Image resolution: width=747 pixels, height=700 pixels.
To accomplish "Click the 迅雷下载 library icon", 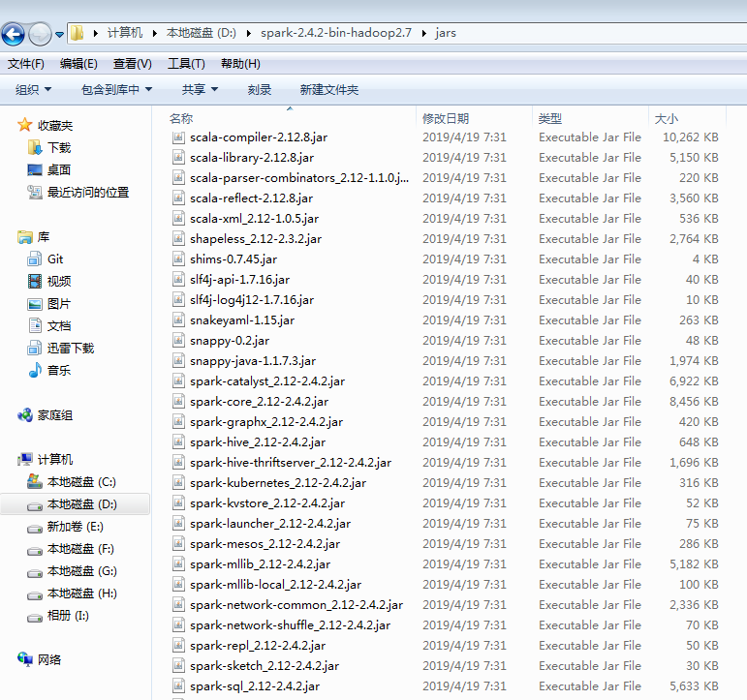I will click(x=34, y=349).
